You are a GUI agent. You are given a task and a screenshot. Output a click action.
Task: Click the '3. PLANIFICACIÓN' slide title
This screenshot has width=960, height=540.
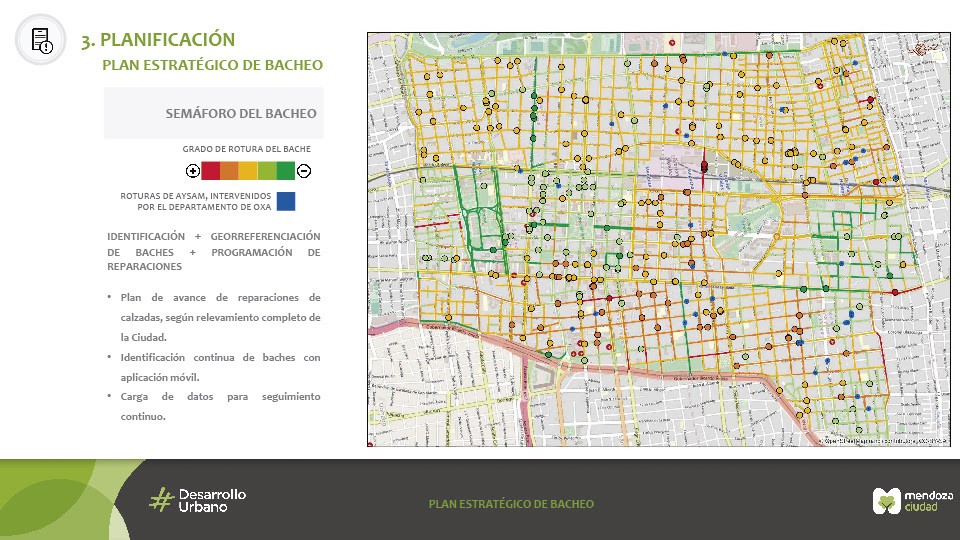(x=158, y=40)
